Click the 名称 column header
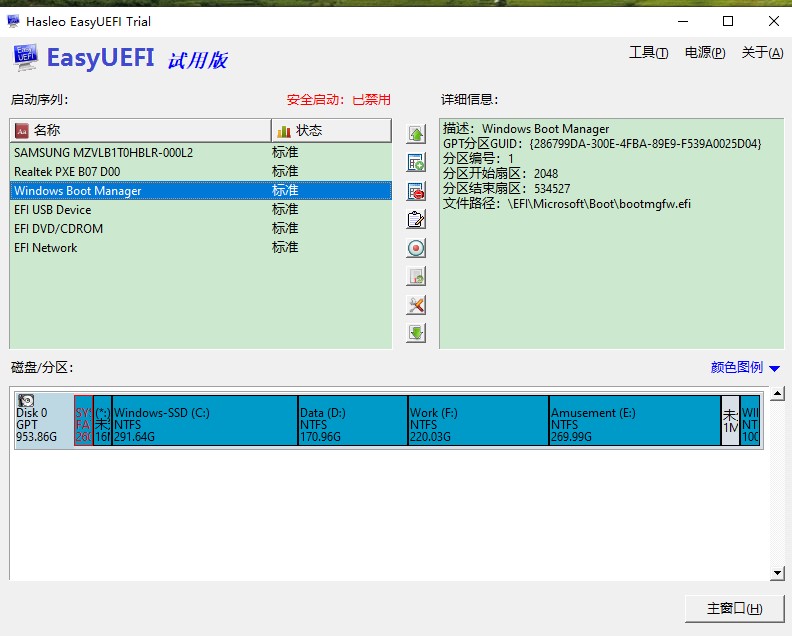 click(140, 131)
